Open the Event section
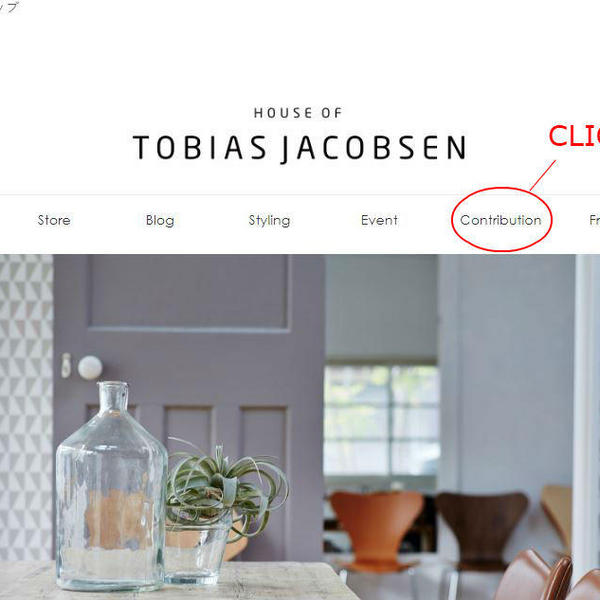 [x=379, y=220]
